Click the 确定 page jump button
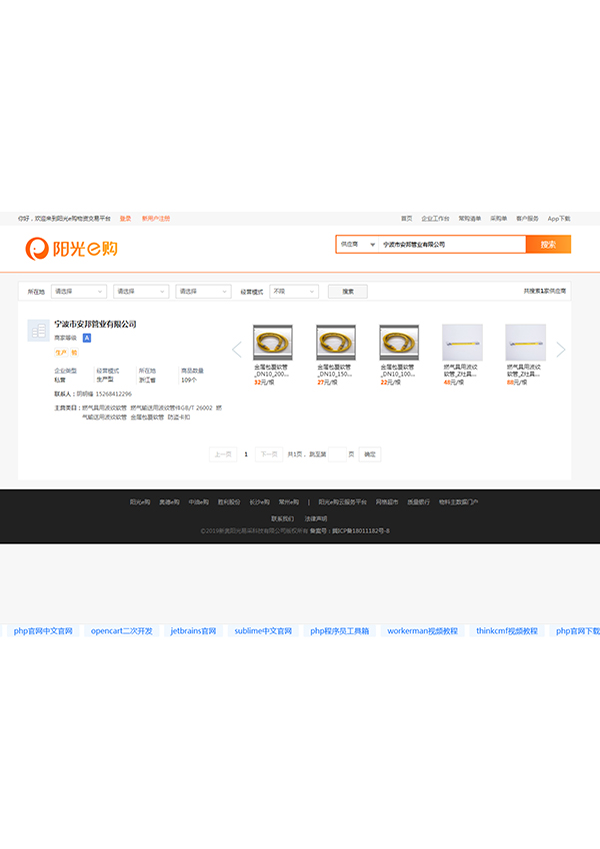 click(370, 454)
